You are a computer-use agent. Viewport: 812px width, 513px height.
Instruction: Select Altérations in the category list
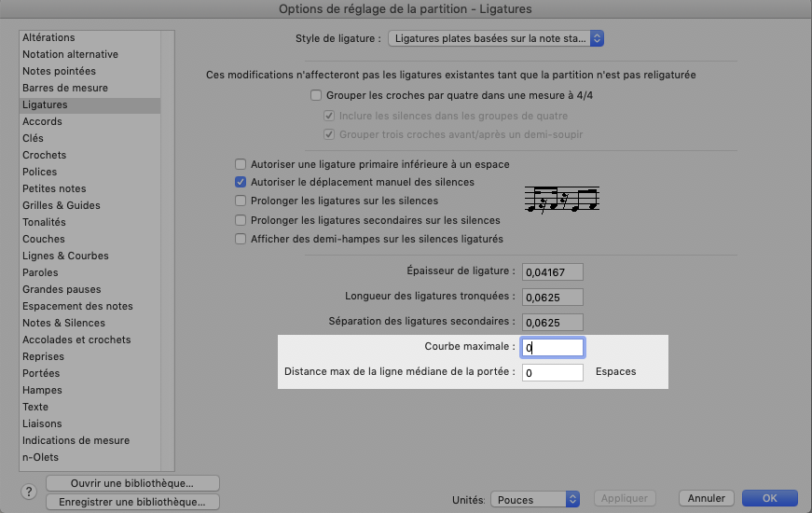point(48,37)
